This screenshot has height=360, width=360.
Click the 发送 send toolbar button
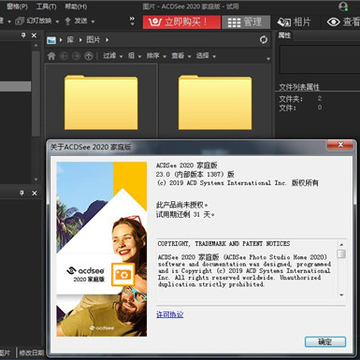[x=75, y=21]
